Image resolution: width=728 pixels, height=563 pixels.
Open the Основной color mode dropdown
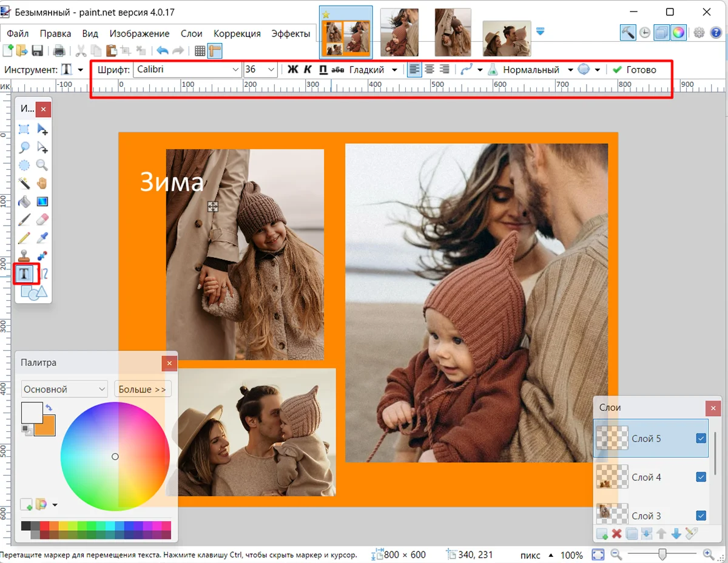pyautogui.click(x=64, y=389)
